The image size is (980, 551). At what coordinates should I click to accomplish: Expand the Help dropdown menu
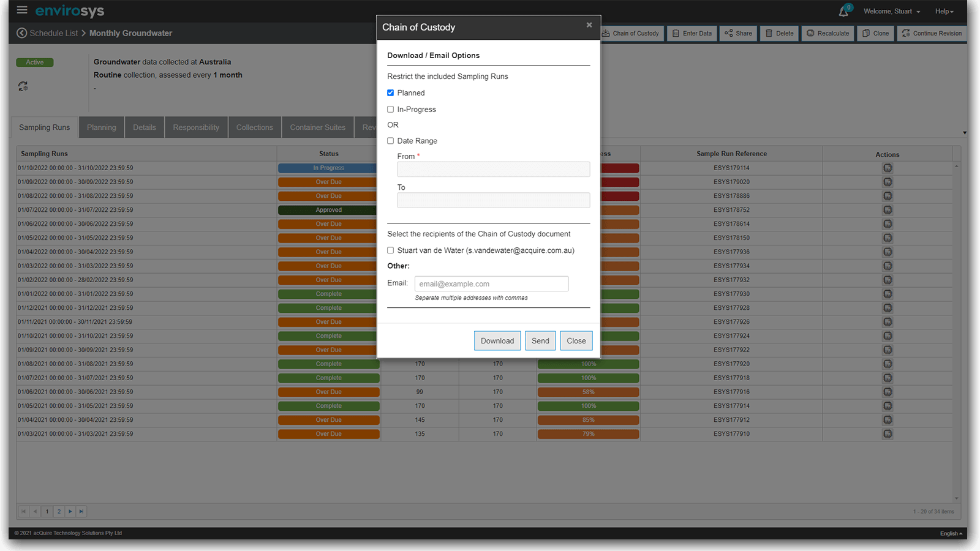click(x=944, y=12)
